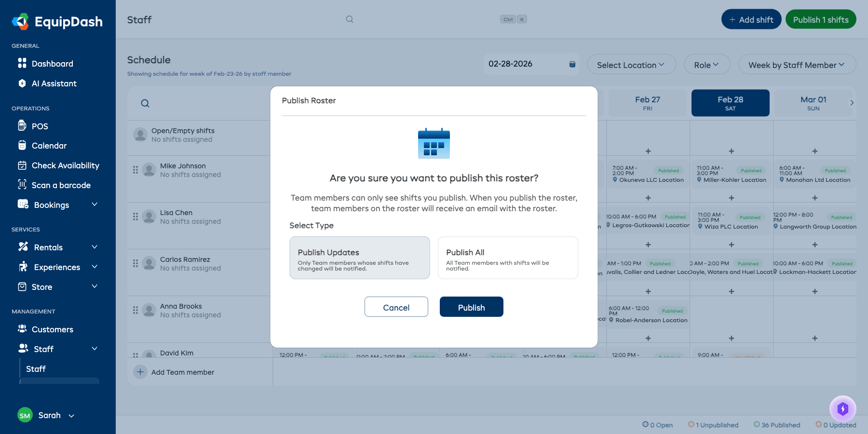Select the Feb 28 SAT day header
The width and height of the screenshot is (868, 434).
point(730,103)
